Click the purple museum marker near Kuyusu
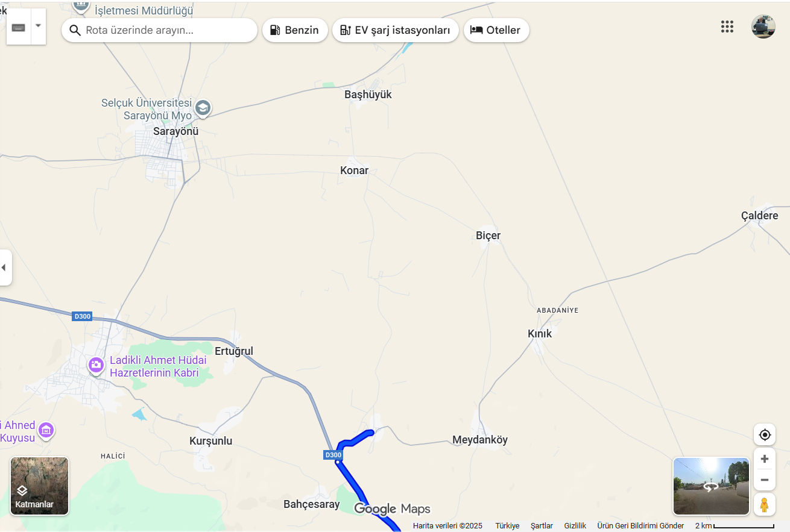790x532 pixels. [x=46, y=431]
